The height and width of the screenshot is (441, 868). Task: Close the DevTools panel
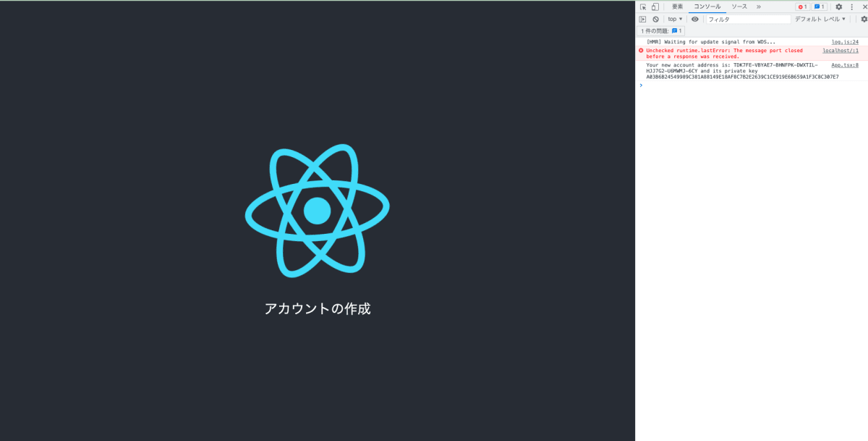pyautogui.click(x=864, y=7)
